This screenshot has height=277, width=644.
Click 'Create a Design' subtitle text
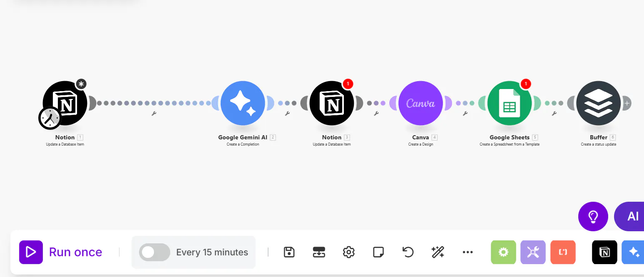pyautogui.click(x=420, y=144)
